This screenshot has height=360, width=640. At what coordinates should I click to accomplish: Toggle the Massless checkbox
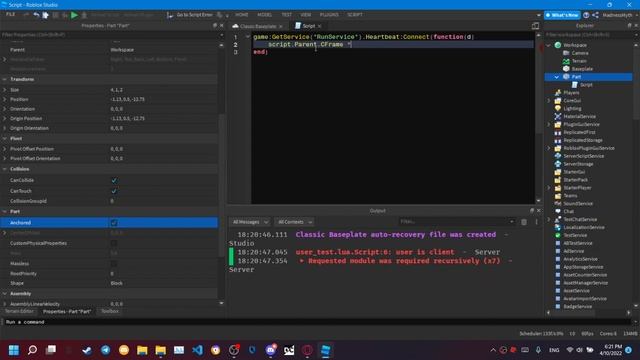click(x=114, y=264)
